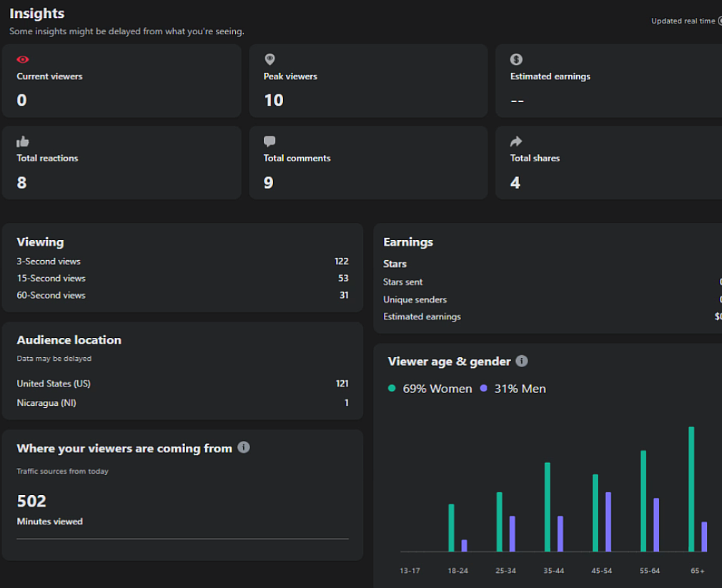Image resolution: width=722 pixels, height=588 pixels.
Task: Click the thumbs-up Total reactions icon
Action: (23, 141)
